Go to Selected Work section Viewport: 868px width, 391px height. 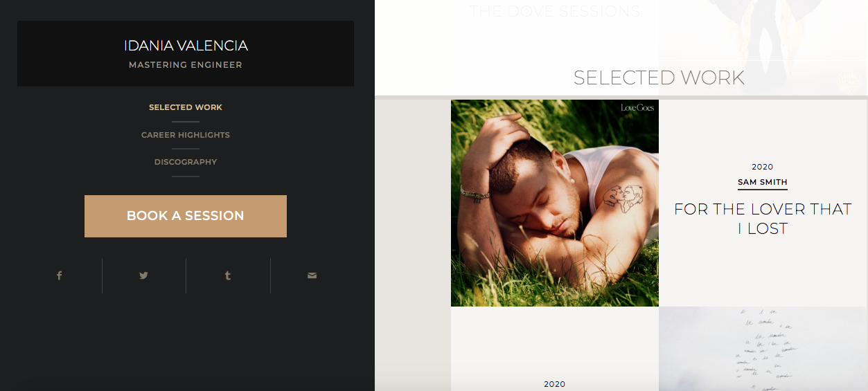coord(186,107)
